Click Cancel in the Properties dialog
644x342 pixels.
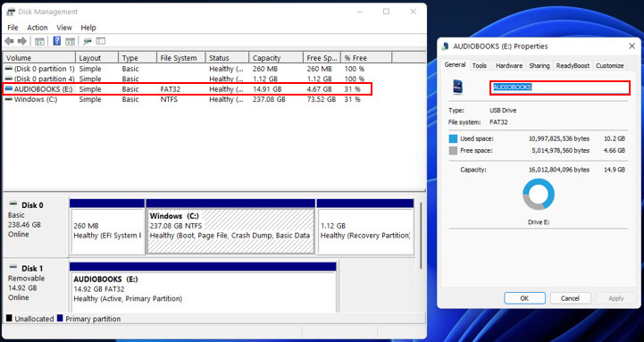(x=570, y=298)
